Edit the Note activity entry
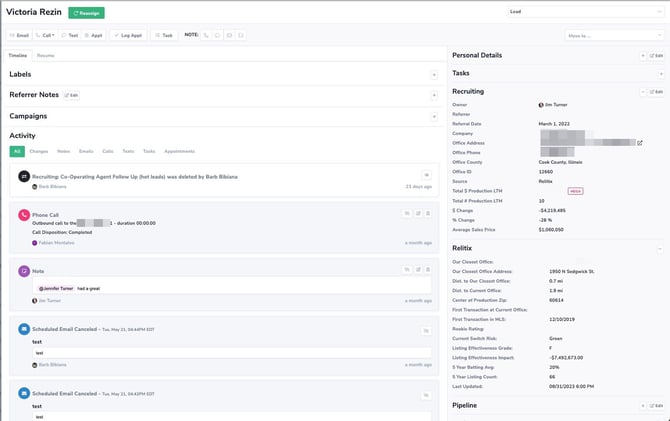This screenshot has width=670, height=421. 418,269
